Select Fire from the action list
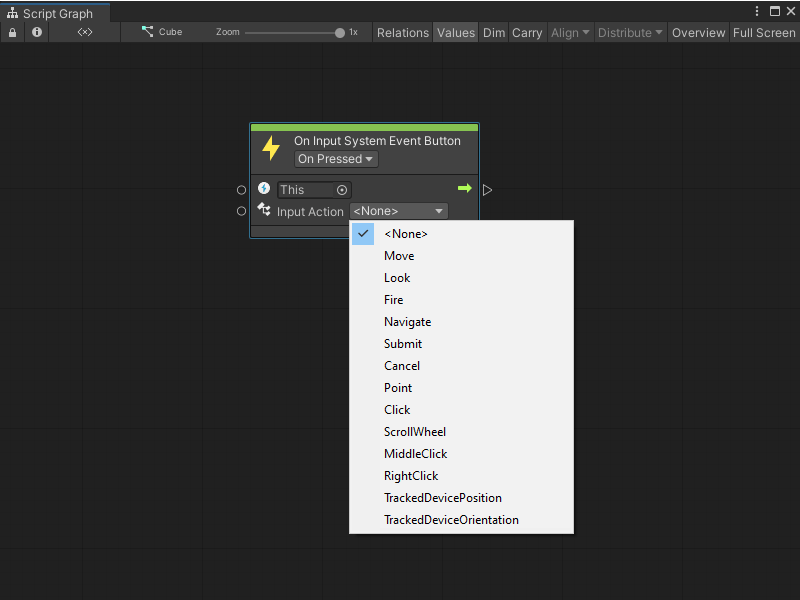 pos(395,299)
